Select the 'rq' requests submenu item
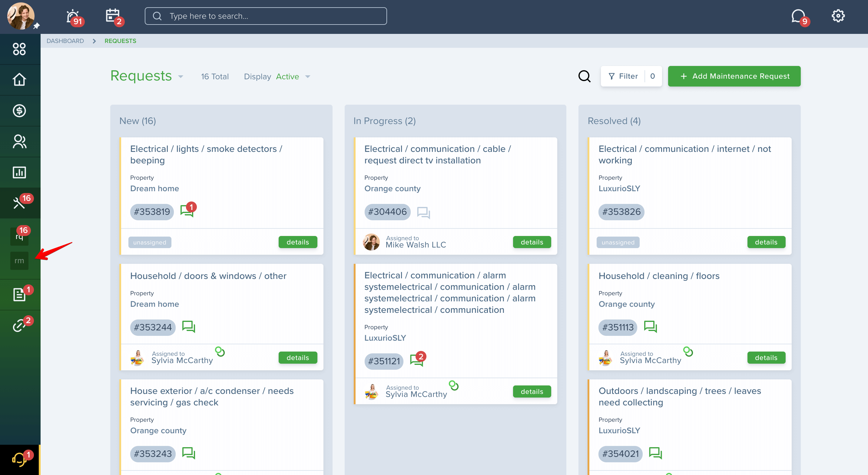 tap(20, 236)
